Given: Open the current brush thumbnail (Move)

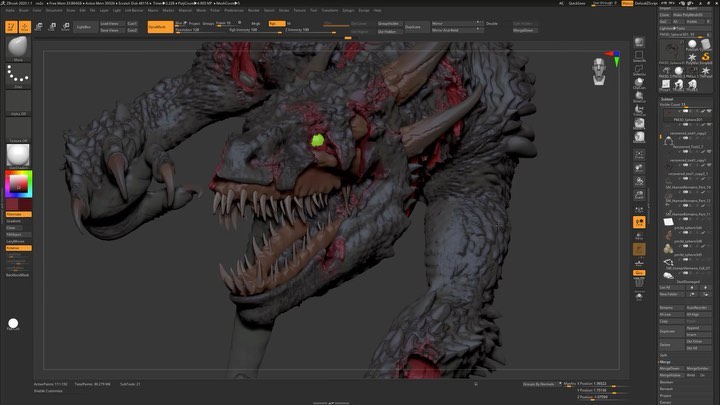Looking at the screenshot, I should pos(18,49).
